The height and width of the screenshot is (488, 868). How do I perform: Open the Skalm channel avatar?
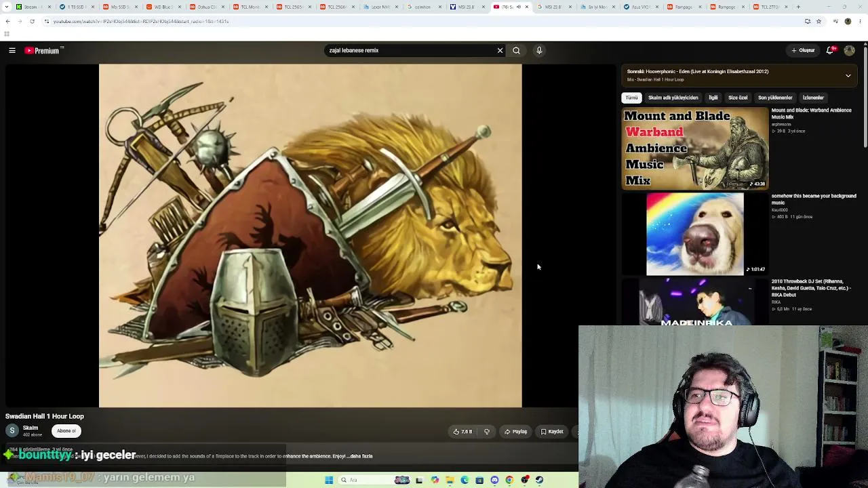point(12,431)
